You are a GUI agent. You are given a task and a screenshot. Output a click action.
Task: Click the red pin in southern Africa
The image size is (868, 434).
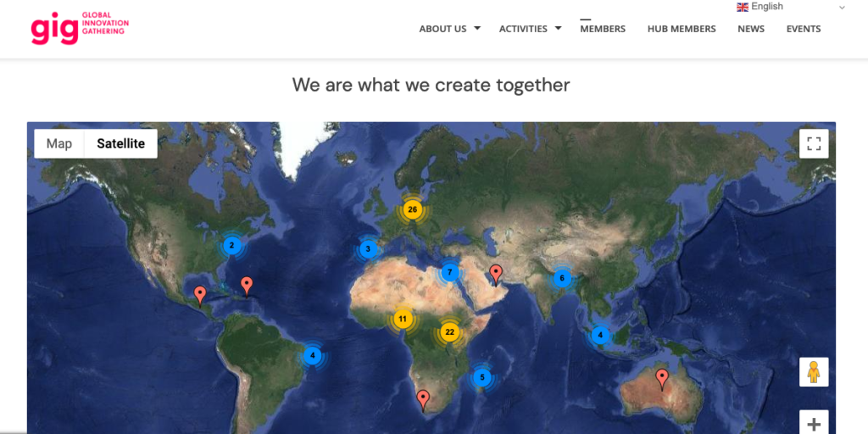(423, 400)
